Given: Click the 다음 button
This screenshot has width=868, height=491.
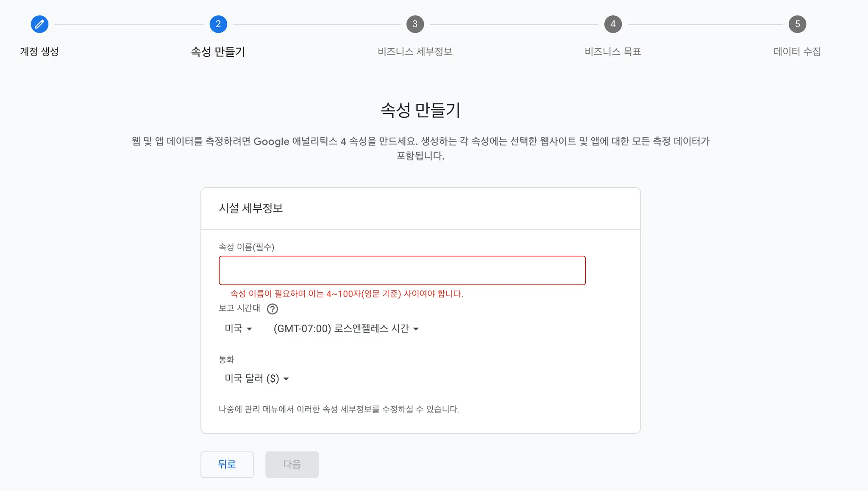Looking at the screenshot, I should [x=292, y=464].
